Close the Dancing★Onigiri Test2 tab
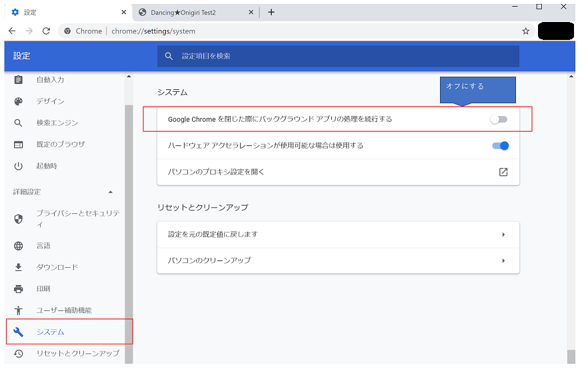This screenshot has height=369, width=588. pyautogui.click(x=251, y=13)
